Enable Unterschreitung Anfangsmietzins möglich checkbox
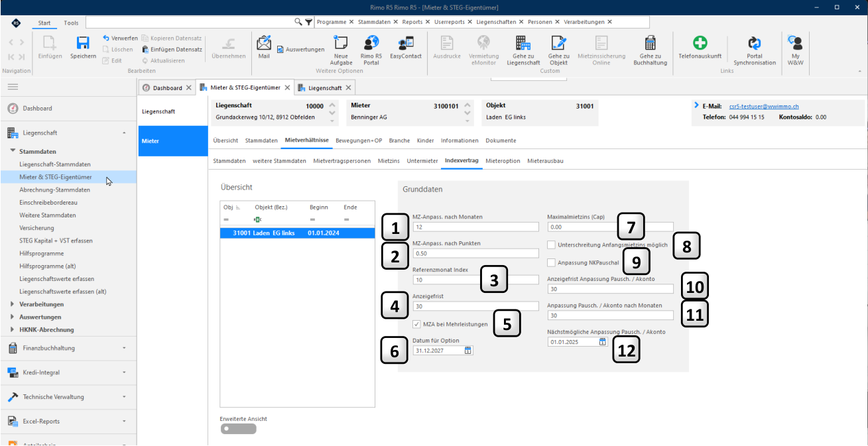This screenshot has width=868, height=446. pyautogui.click(x=552, y=245)
